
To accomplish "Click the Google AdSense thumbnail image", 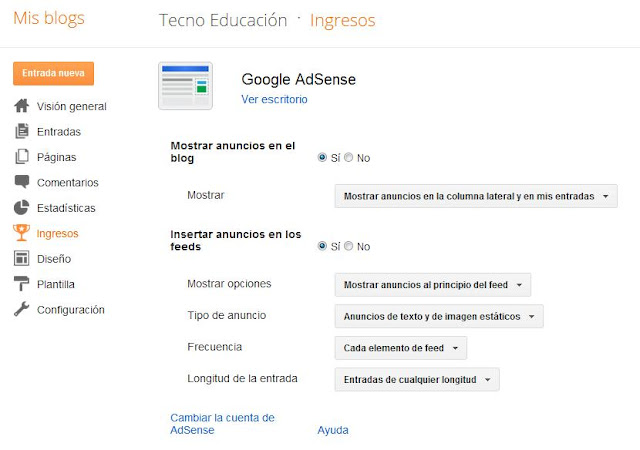I will (x=185, y=86).
